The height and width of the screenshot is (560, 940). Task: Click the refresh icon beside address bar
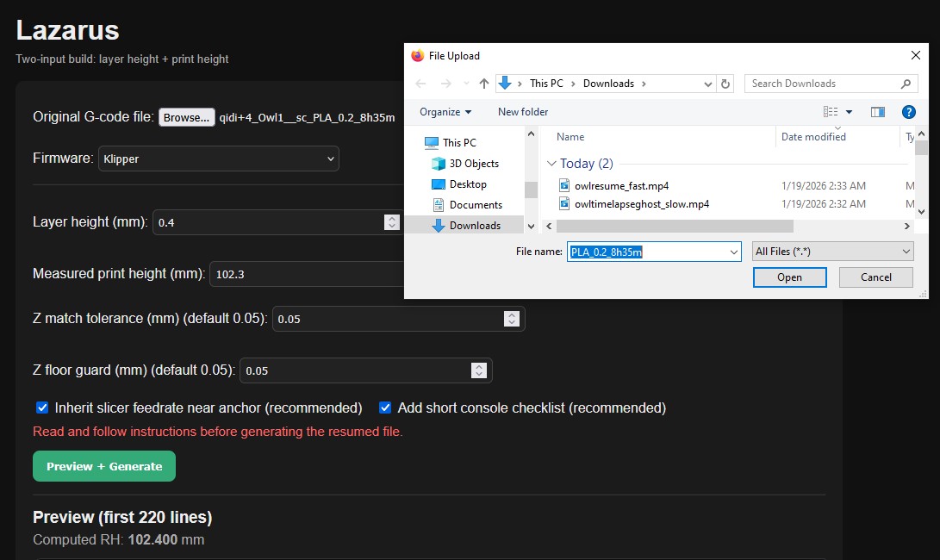pos(725,84)
